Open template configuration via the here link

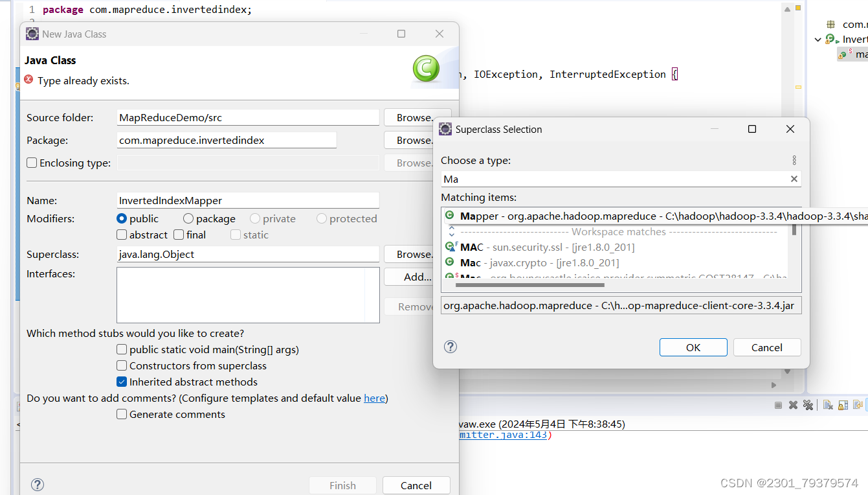click(374, 398)
